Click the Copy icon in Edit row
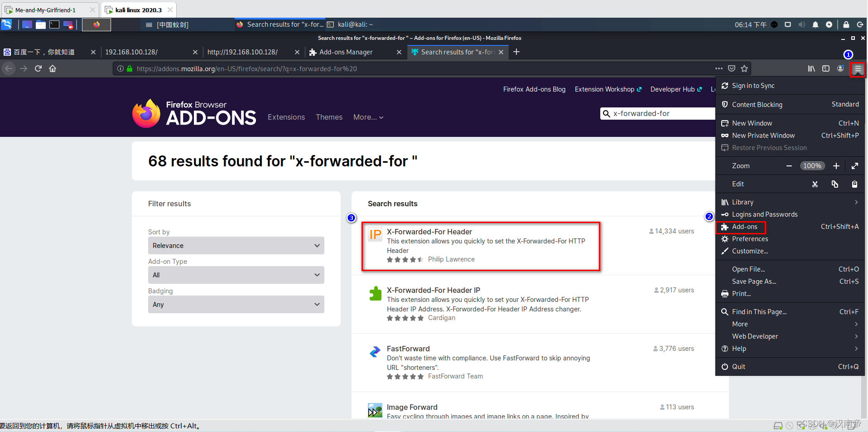Screen dimensions: 868x432 [835, 184]
